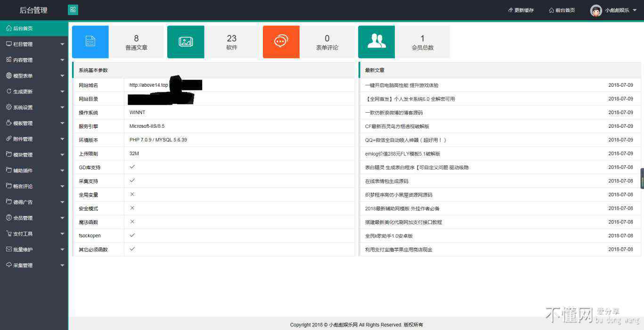Select 后台首页 in the sidebar
This screenshot has width=644, height=330.
point(23,28)
